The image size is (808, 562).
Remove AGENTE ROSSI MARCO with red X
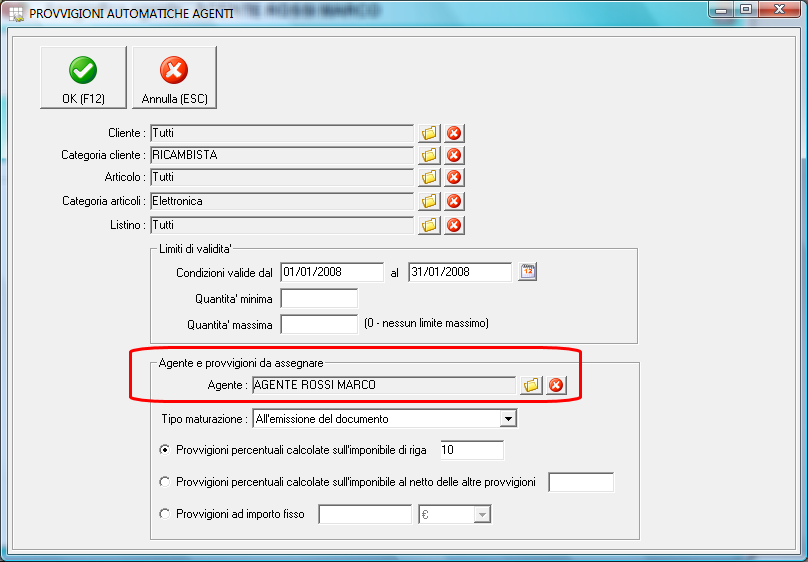[x=556, y=385]
